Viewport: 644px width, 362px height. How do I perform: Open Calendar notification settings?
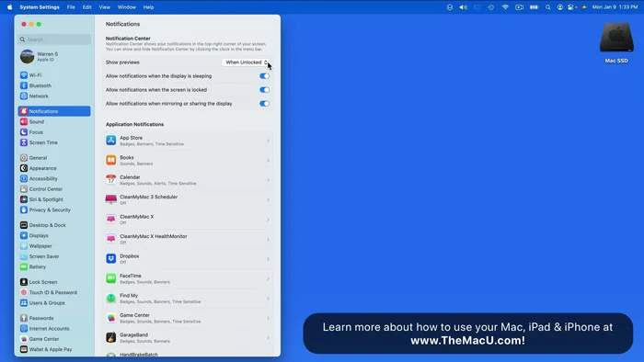pyautogui.click(x=188, y=180)
